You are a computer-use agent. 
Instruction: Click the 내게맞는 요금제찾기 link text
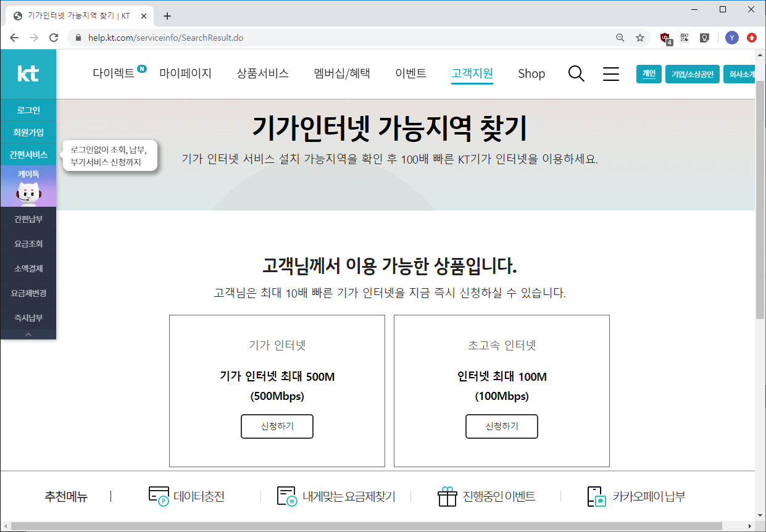point(349,496)
